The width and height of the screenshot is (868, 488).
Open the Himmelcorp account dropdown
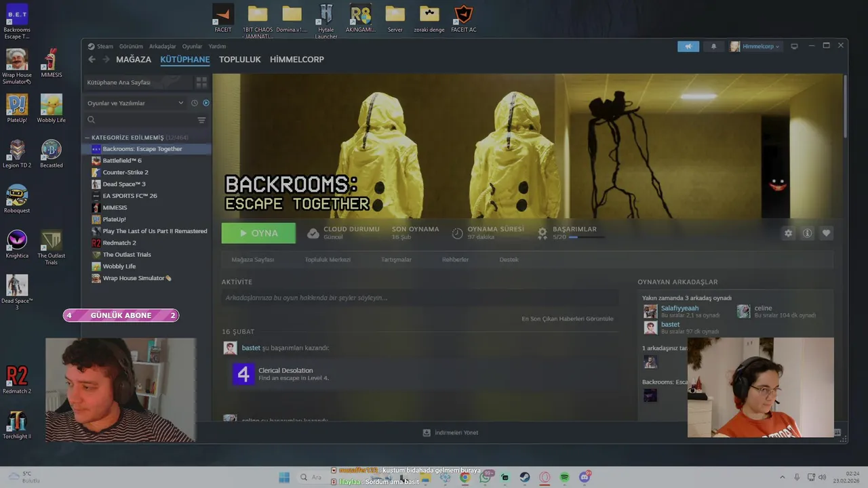pos(755,46)
